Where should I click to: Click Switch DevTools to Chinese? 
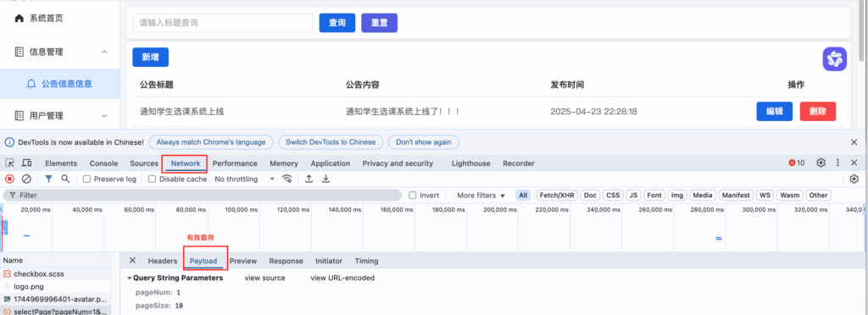tap(331, 142)
